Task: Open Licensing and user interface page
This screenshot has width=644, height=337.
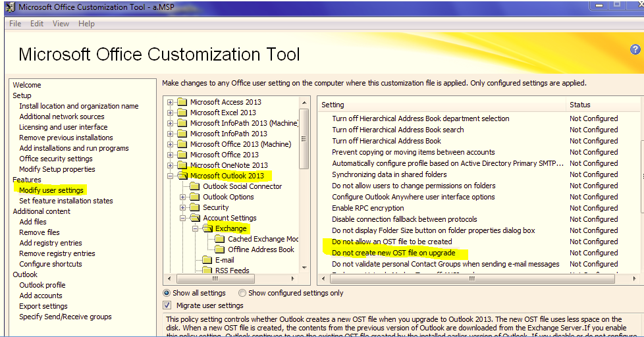Action: tap(63, 127)
